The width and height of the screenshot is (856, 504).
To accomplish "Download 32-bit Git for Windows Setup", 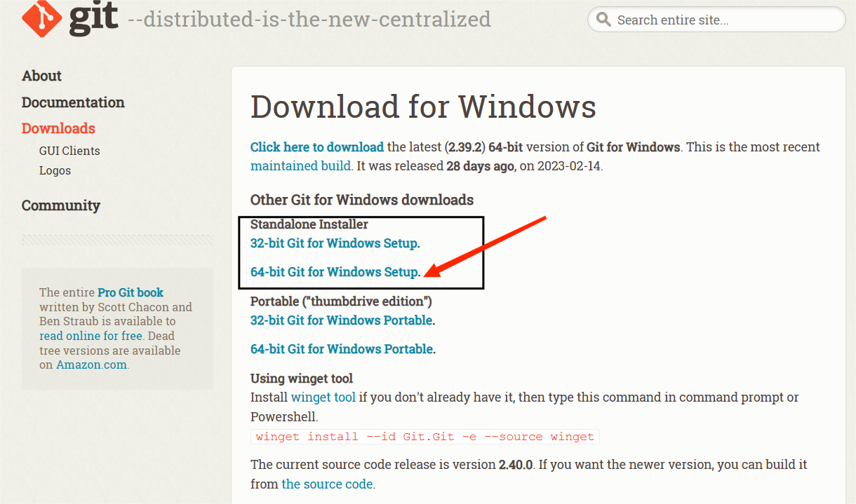I will point(333,244).
